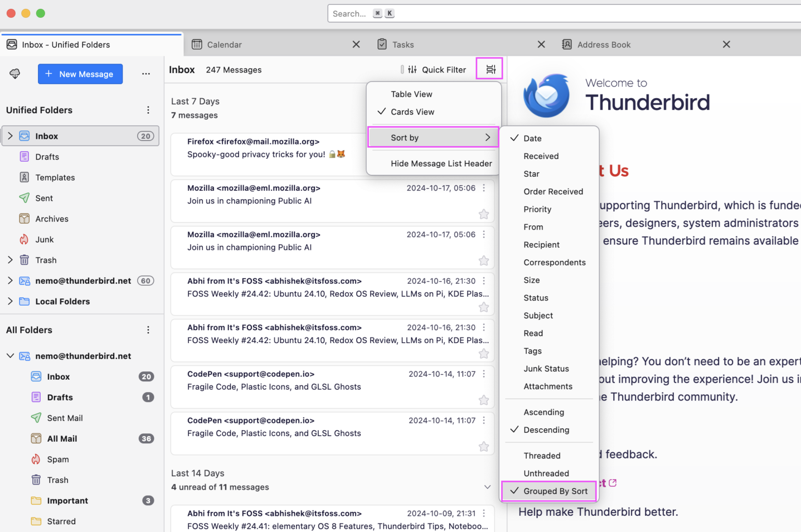Sort messages by Junk Status
Viewport: 801px width, 532px height.
click(549, 369)
